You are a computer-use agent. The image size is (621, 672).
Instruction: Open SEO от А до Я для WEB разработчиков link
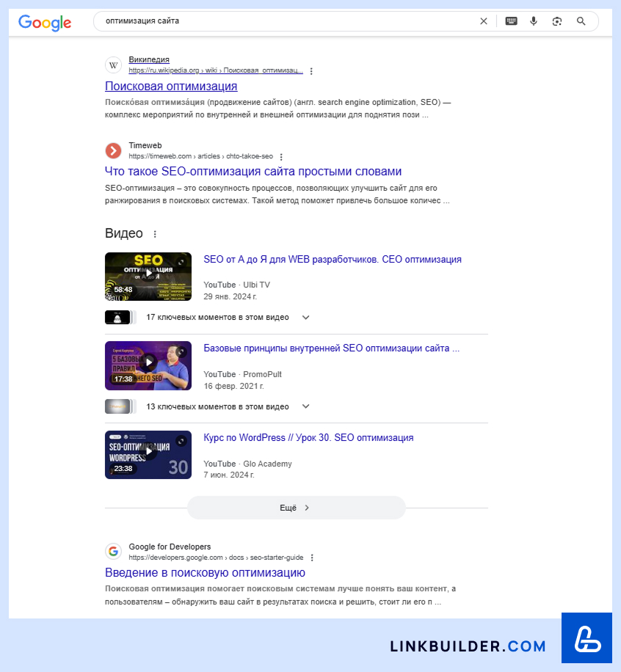tap(333, 259)
